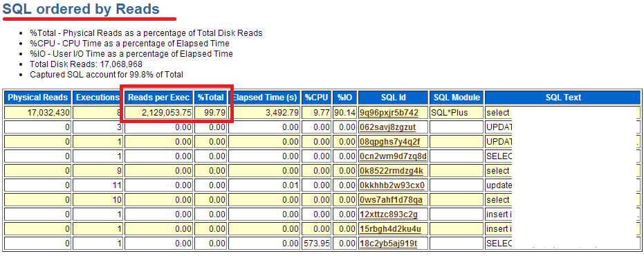The width and height of the screenshot is (644, 256).
Task: Click the SQL Text column header
Action: [x=562, y=98]
